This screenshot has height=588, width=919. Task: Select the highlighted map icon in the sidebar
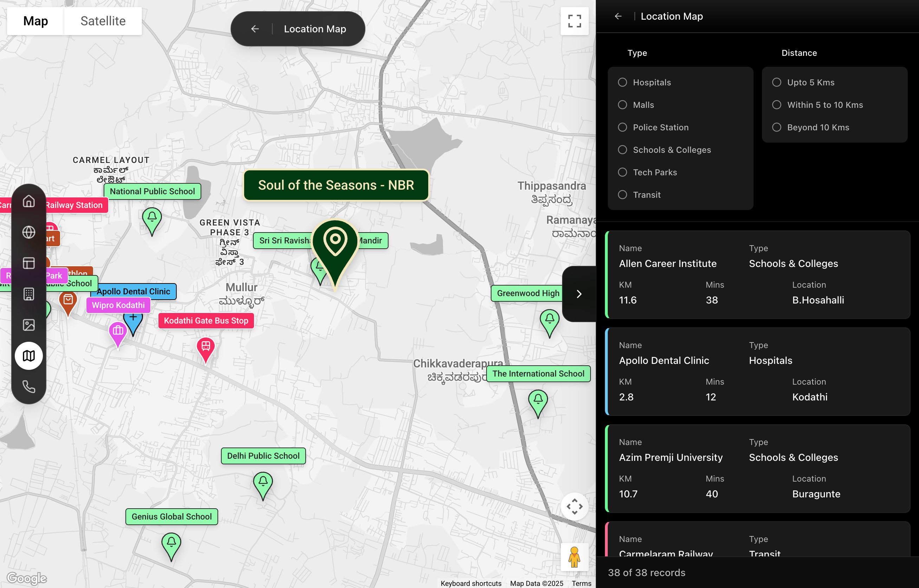click(x=30, y=355)
